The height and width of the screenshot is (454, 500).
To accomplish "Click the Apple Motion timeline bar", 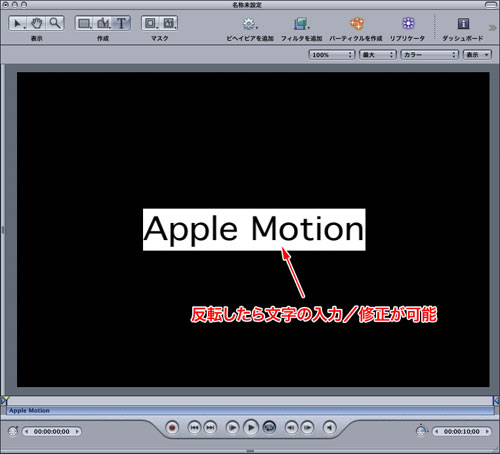I will pos(250,411).
